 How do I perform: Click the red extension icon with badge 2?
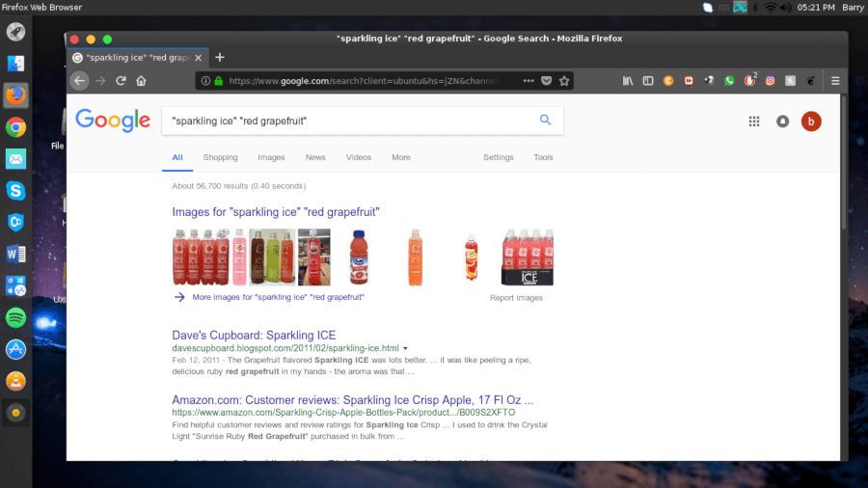pyautogui.click(x=750, y=80)
